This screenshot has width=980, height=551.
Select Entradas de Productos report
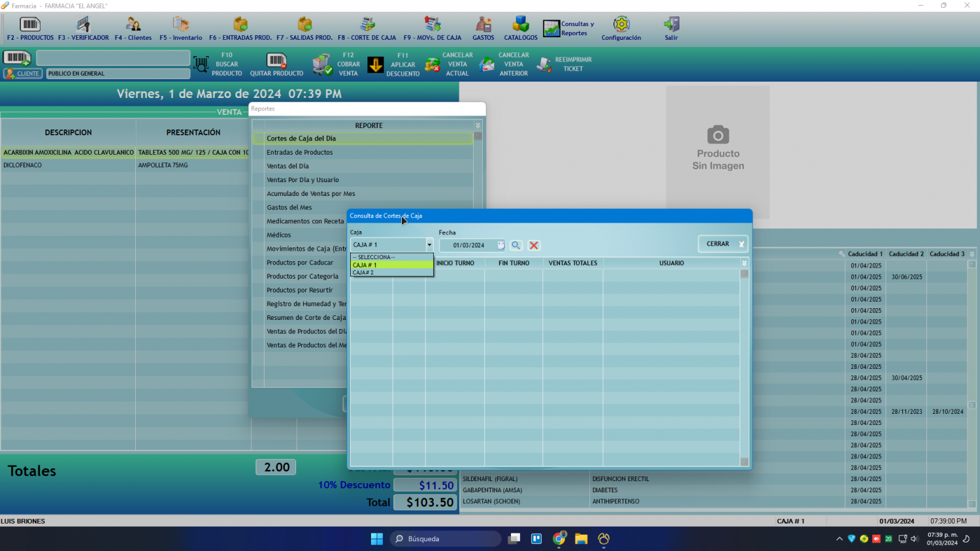point(363,152)
